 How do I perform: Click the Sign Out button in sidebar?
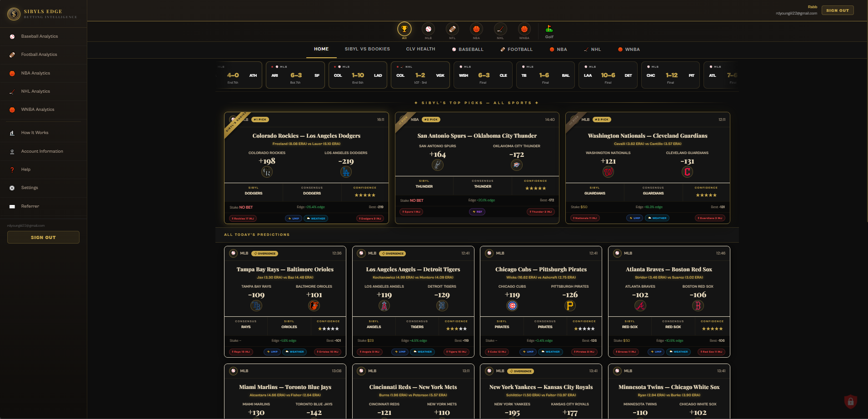pos(43,237)
